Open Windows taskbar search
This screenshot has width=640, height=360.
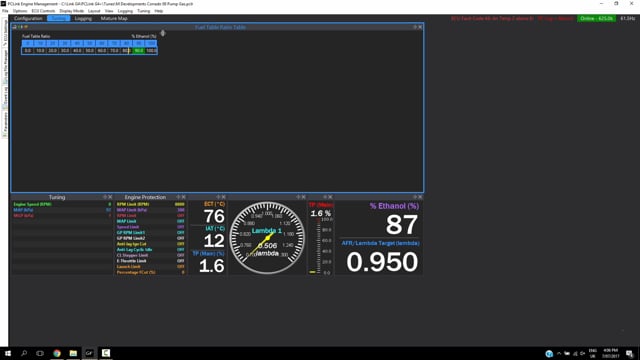click(x=24, y=353)
